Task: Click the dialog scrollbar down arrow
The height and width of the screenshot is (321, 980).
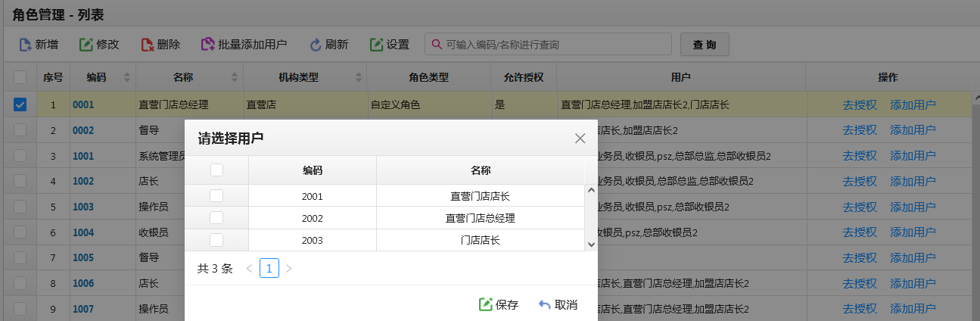Action: 591,245
